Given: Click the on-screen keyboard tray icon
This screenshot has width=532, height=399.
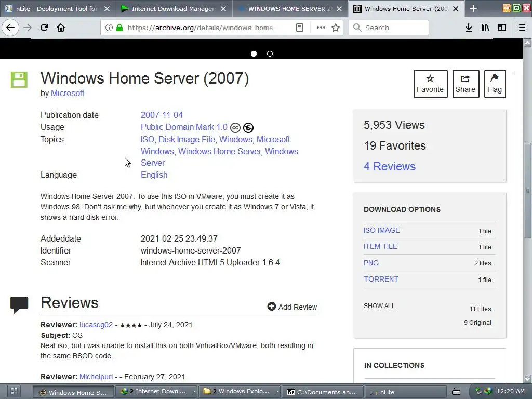Looking at the screenshot, I should coord(456,392).
